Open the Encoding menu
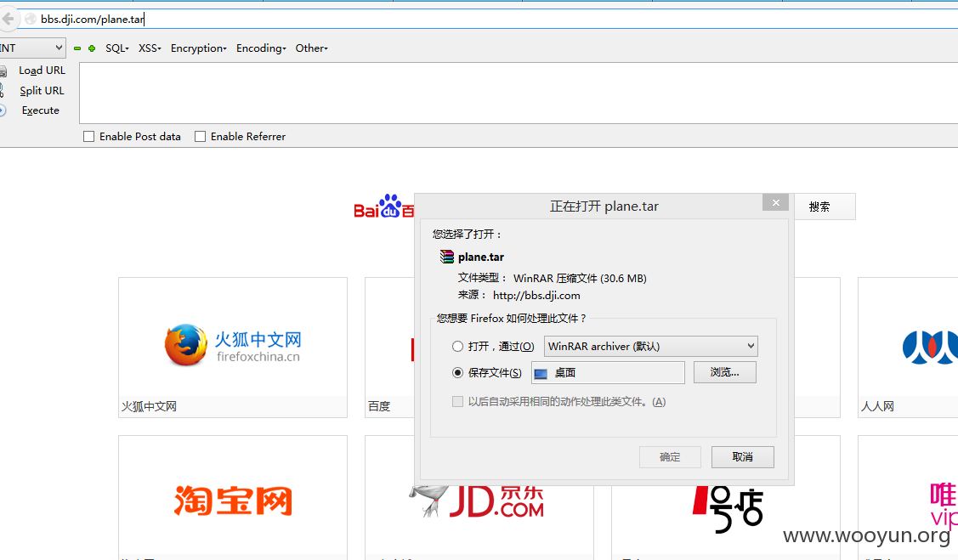Image resolution: width=958 pixels, height=560 pixels. pyautogui.click(x=261, y=48)
